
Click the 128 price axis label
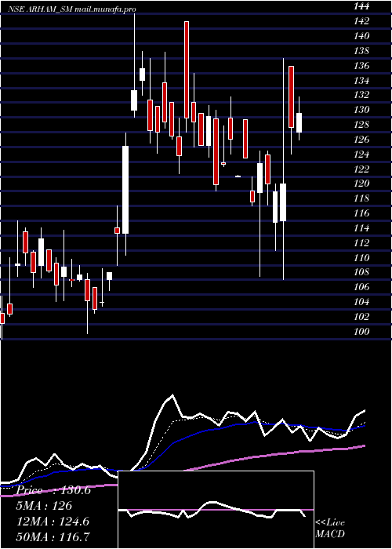click(x=361, y=125)
